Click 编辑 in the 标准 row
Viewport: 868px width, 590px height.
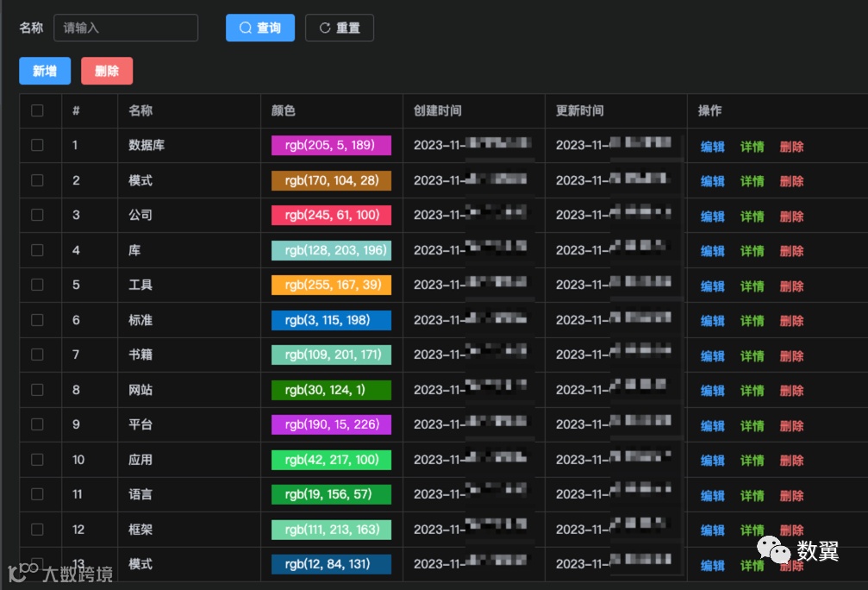pos(713,322)
